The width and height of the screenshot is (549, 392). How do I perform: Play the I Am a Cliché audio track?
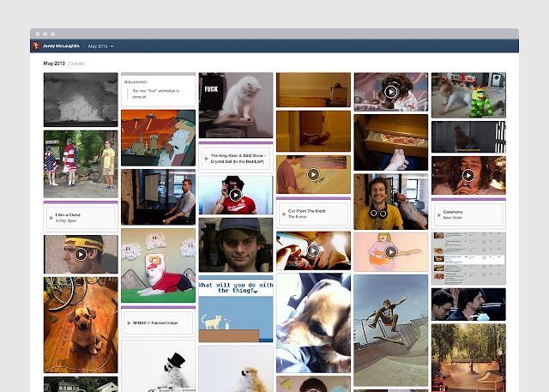coord(51,218)
